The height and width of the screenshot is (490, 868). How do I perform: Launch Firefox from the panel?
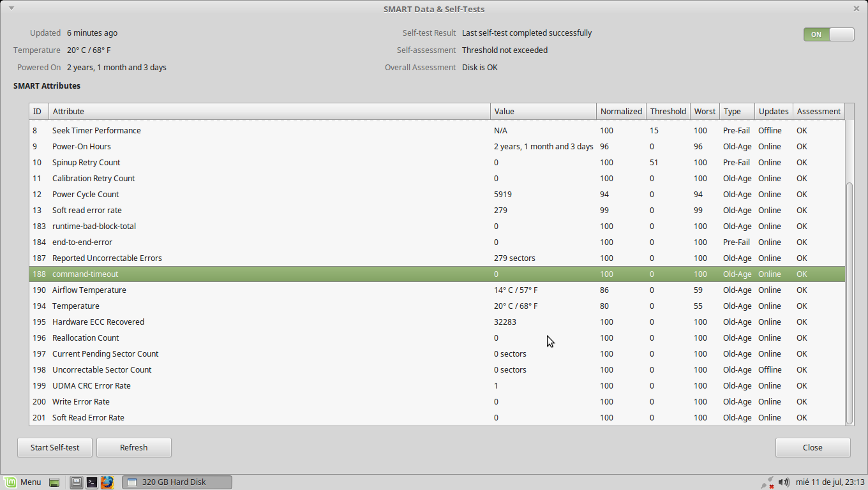[x=107, y=482]
